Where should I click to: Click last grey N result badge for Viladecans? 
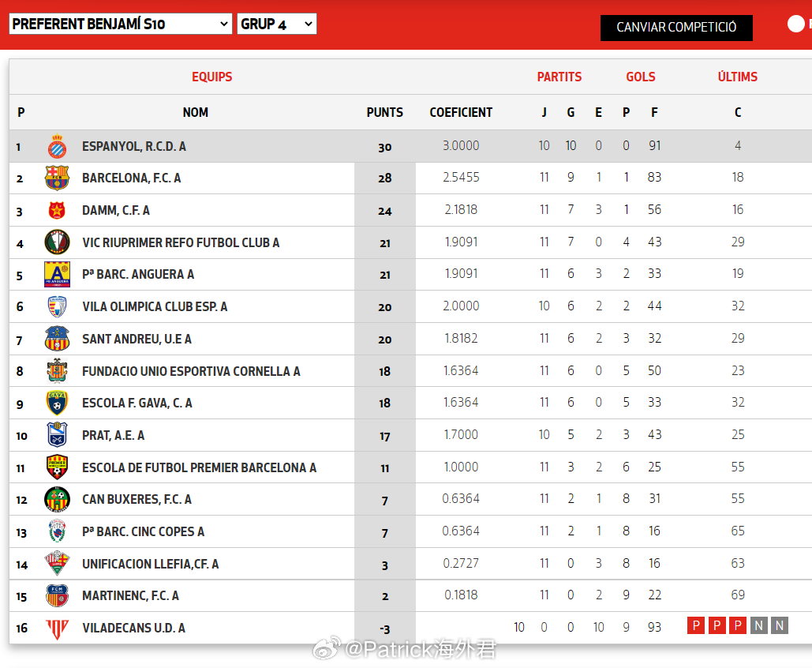pyautogui.click(x=780, y=625)
